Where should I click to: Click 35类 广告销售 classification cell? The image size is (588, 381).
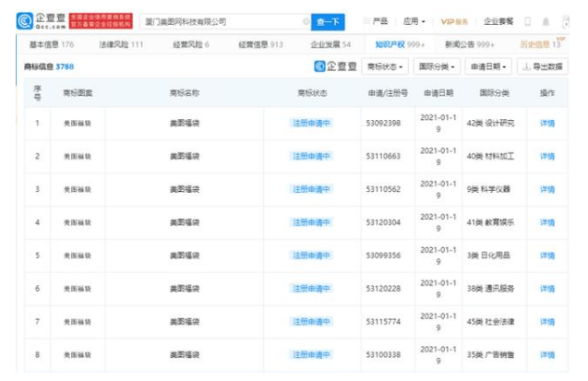coord(490,355)
